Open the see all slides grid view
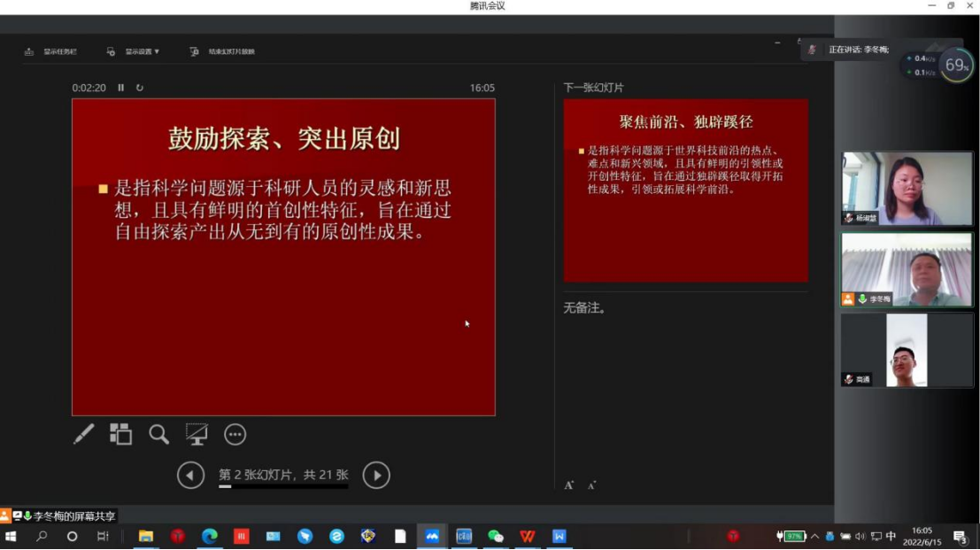 pyautogui.click(x=120, y=434)
